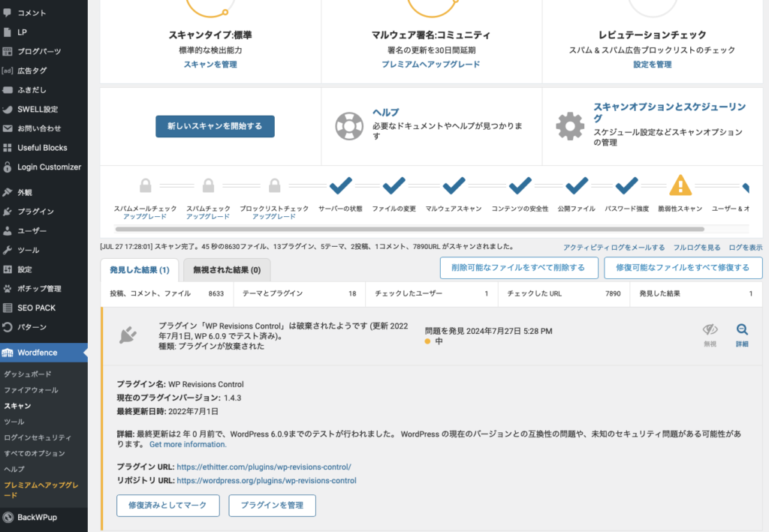Screen dimensions: 769x532
Task: Click フルログを見る link
Action: (x=696, y=248)
